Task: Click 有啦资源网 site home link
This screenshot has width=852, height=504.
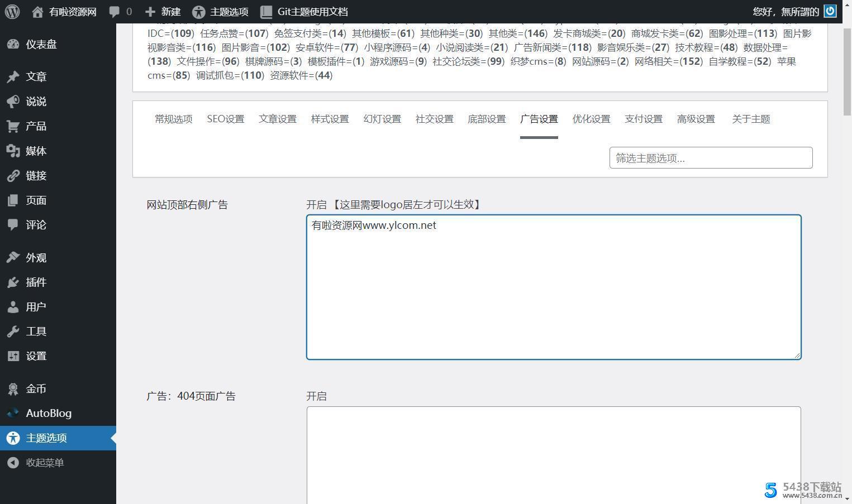Action: point(72,12)
